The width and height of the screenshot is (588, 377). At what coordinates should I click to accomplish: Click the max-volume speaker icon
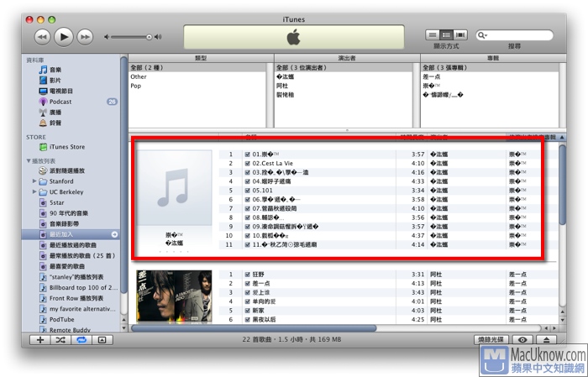click(158, 37)
